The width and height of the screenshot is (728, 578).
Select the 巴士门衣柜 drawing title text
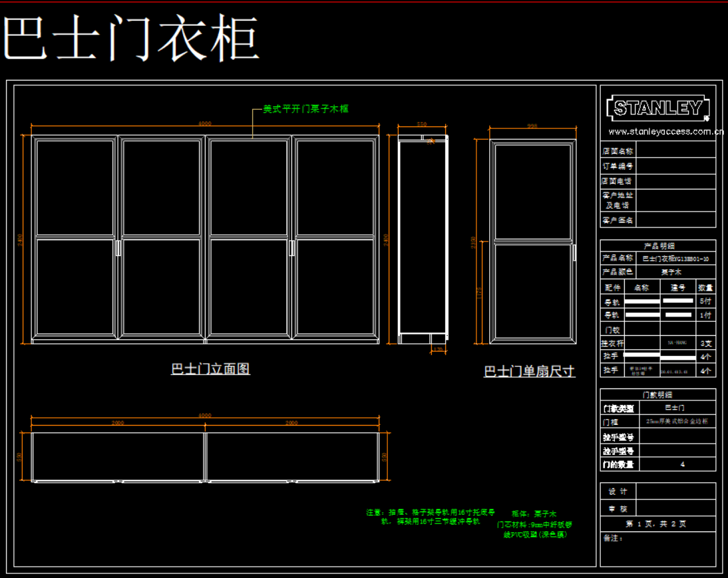click(x=131, y=39)
